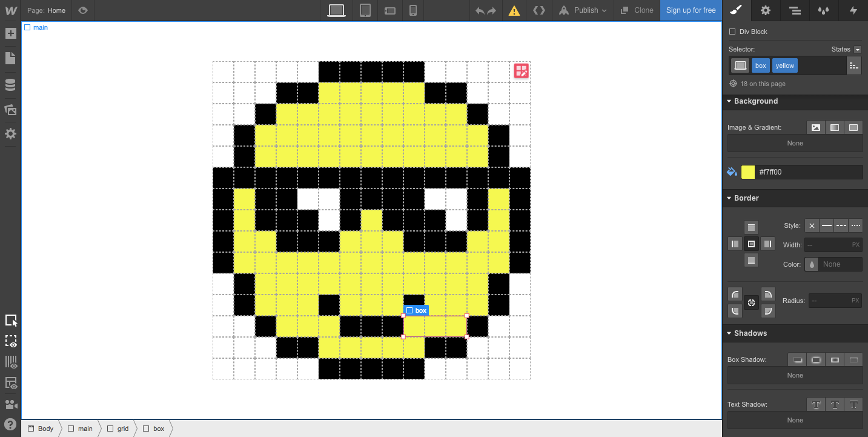Select the paint bucket background color icon
Viewport: 868px width, 437px height.
pyautogui.click(x=732, y=172)
